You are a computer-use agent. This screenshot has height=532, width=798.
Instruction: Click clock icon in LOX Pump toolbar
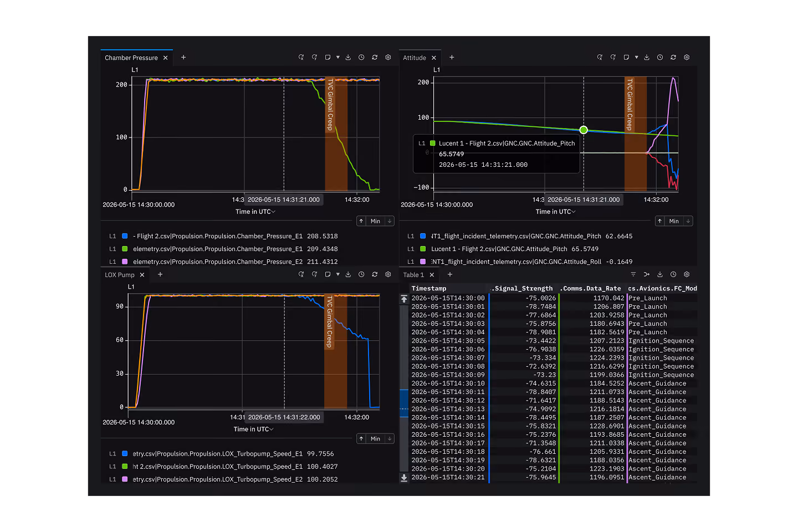(361, 274)
